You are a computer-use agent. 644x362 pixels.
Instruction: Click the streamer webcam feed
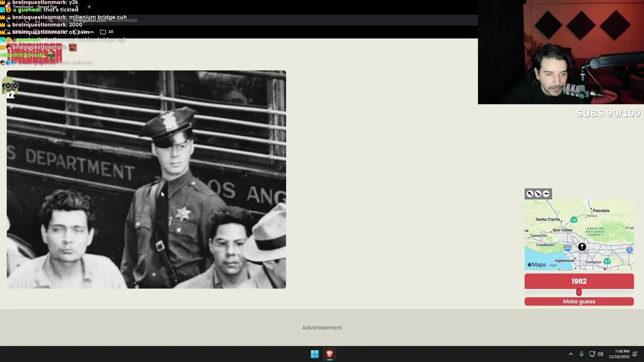coord(561,52)
